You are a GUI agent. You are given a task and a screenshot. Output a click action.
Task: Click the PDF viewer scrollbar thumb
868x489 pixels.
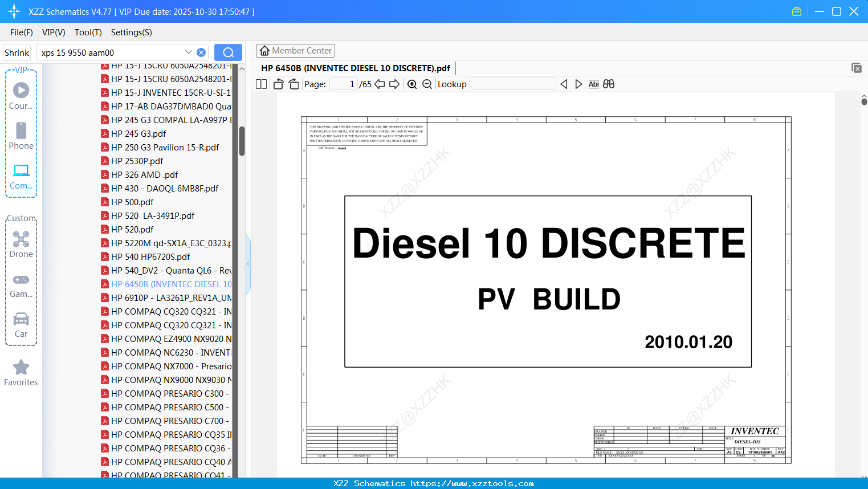864,101
